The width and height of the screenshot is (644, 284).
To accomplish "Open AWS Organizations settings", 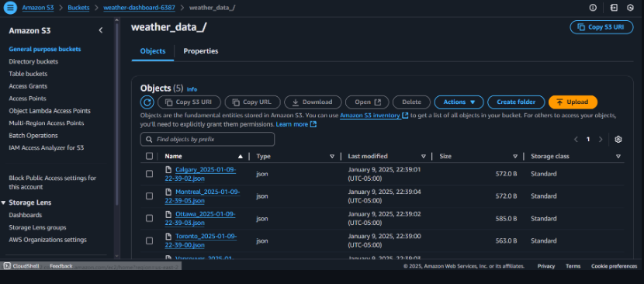I will point(47,240).
